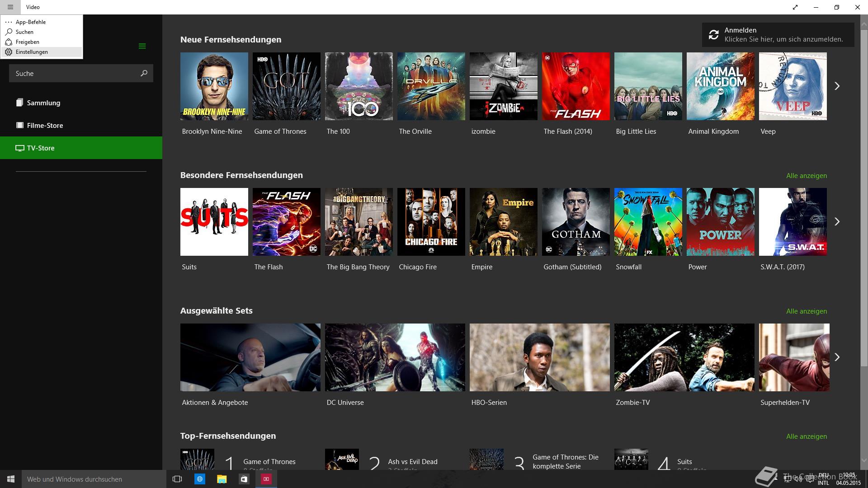Viewport: 868px width, 488px height.
Task: Open Task View in taskbar
Action: (177, 479)
